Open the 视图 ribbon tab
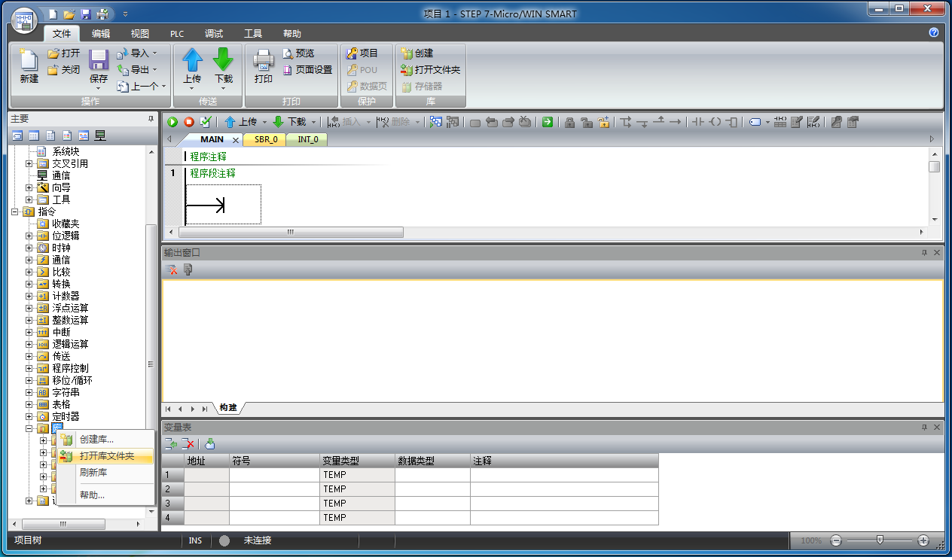The width and height of the screenshot is (952, 560). (x=140, y=34)
